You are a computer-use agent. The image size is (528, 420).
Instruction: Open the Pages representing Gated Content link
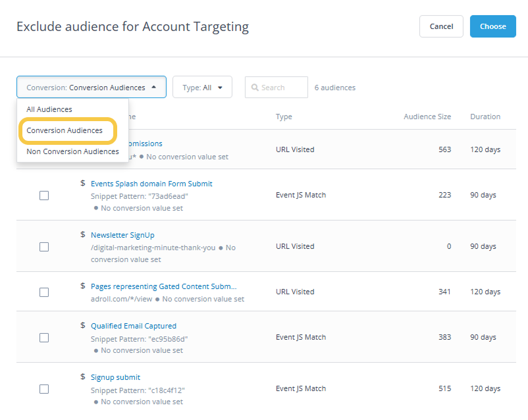164,286
